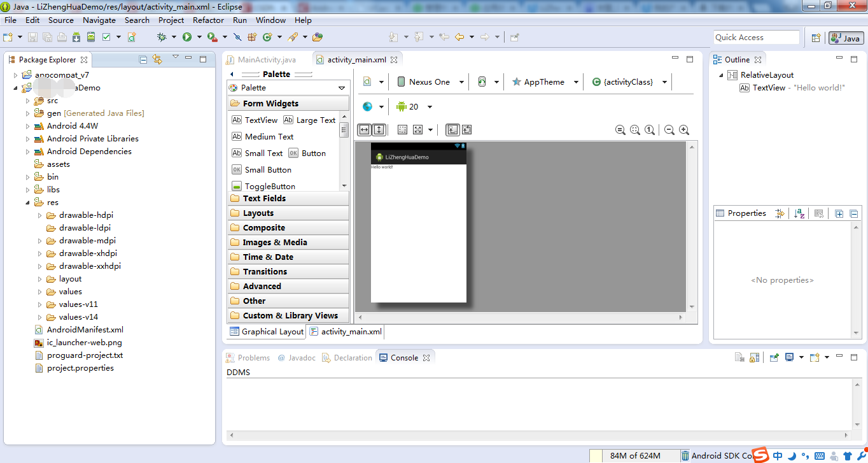Image resolution: width=868 pixels, height=463 pixels.
Task: Expand the Layouts palette category
Action: (288, 213)
